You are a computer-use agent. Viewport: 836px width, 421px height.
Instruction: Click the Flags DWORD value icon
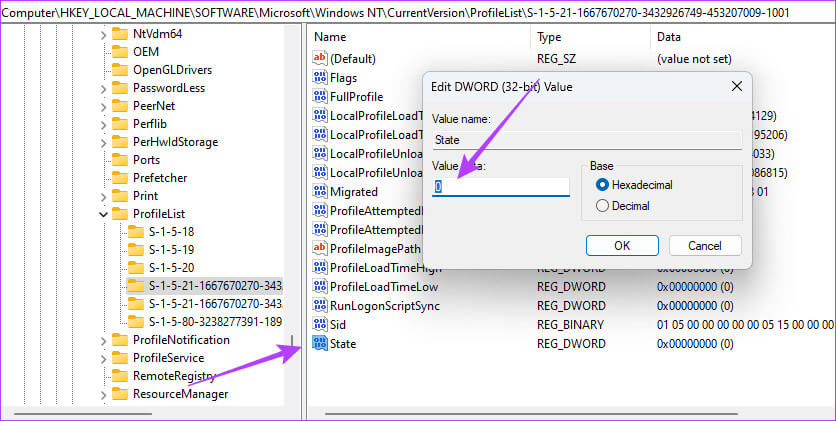click(x=320, y=78)
